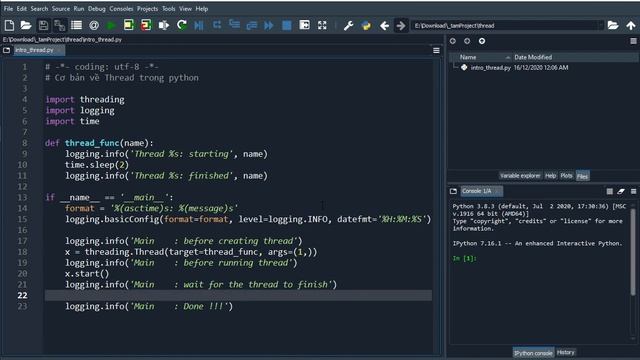The width and height of the screenshot is (640, 360).
Task: Switch to the Plots tab
Action: [x=566, y=176]
